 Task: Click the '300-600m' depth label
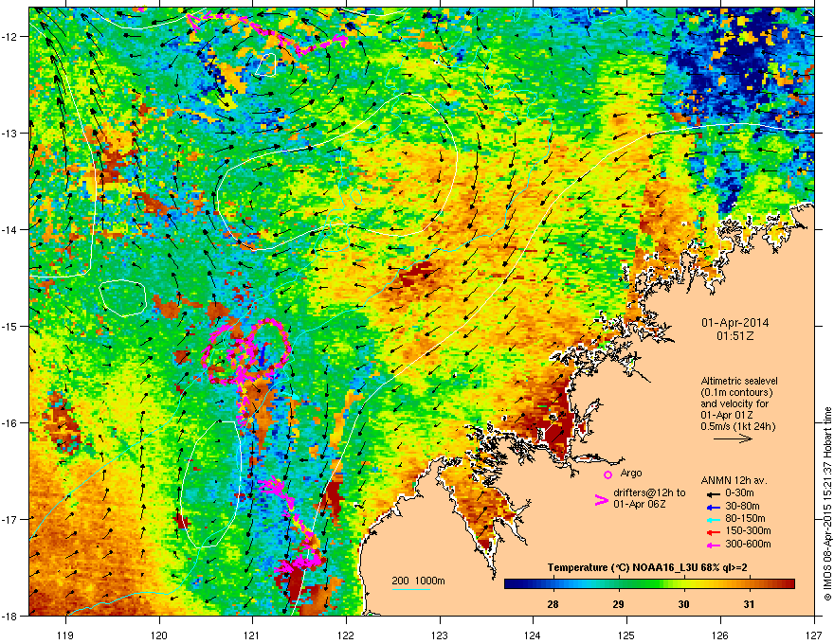point(748,544)
